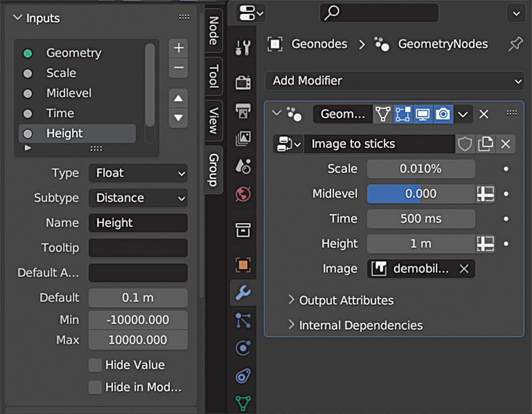Image resolution: width=532 pixels, height=414 pixels.
Task: Open the Type dropdown showing Float
Action: click(x=138, y=173)
